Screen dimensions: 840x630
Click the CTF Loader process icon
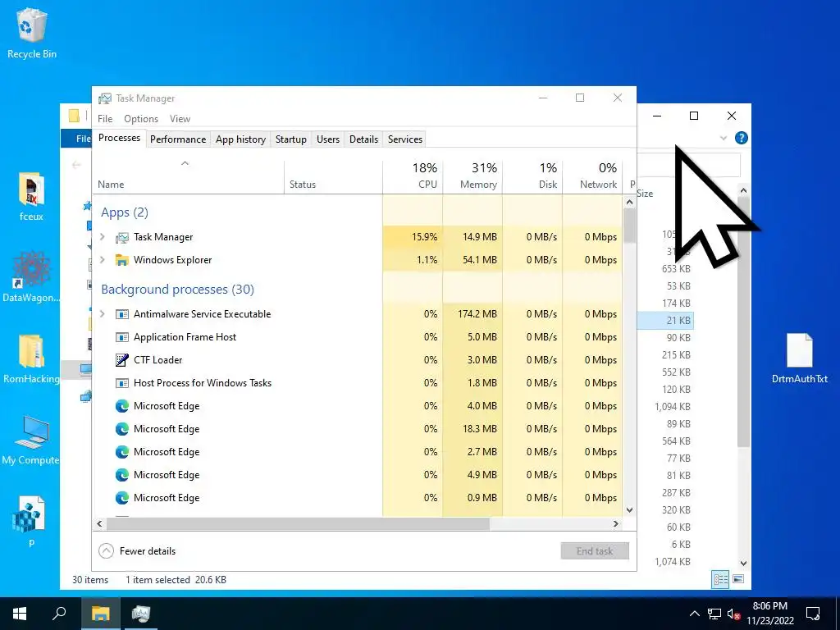122,360
